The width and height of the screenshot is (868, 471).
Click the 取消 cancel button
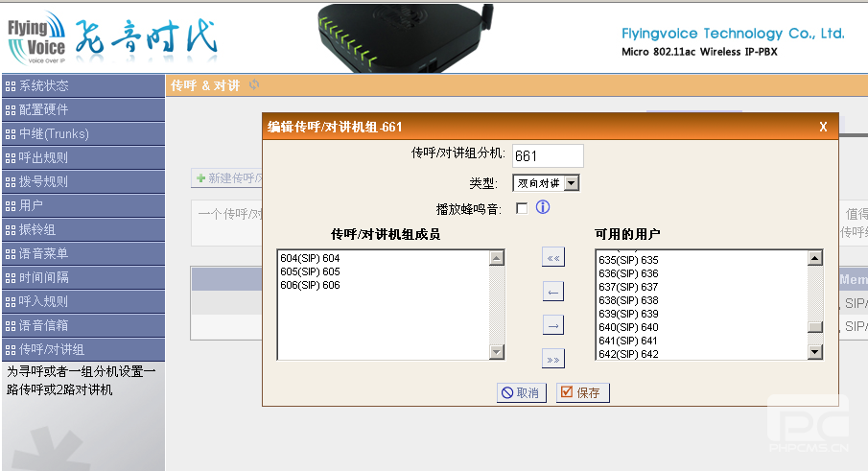521,392
